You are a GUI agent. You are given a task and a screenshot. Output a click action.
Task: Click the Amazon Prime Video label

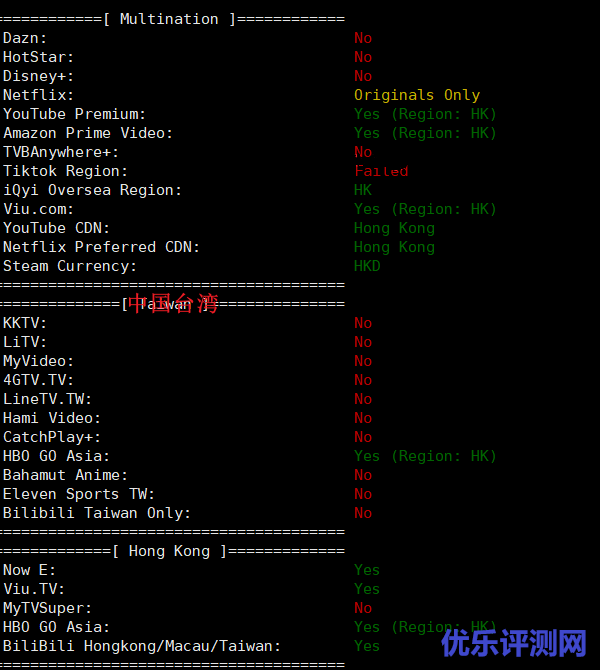click(88, 133)
